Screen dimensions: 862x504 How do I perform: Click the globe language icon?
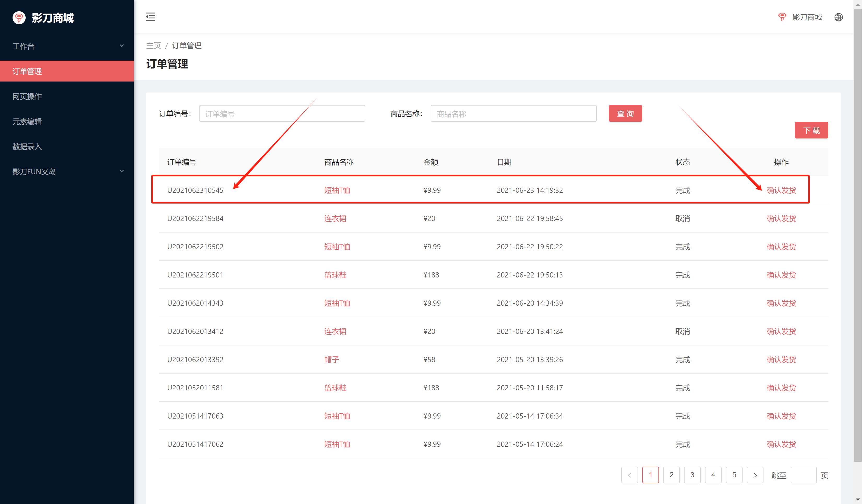(838, 17)
